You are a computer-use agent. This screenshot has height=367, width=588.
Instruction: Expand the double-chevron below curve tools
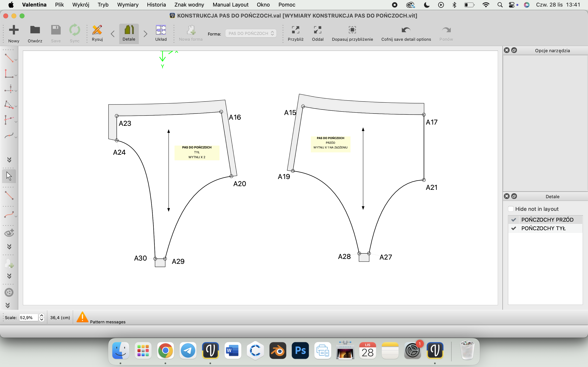coord(9,159)
